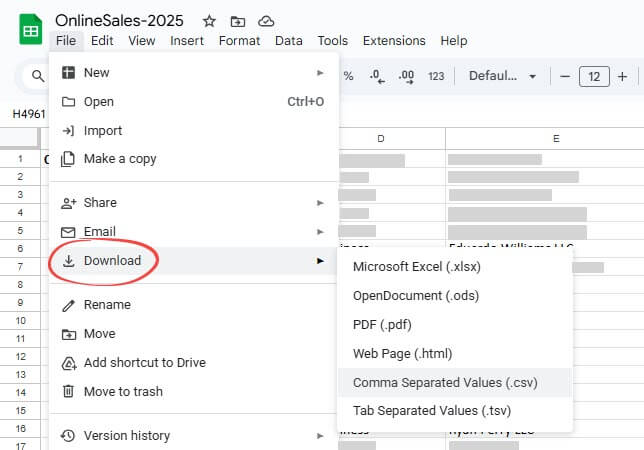Select the Download menu entry

click(x=193, y=261)
